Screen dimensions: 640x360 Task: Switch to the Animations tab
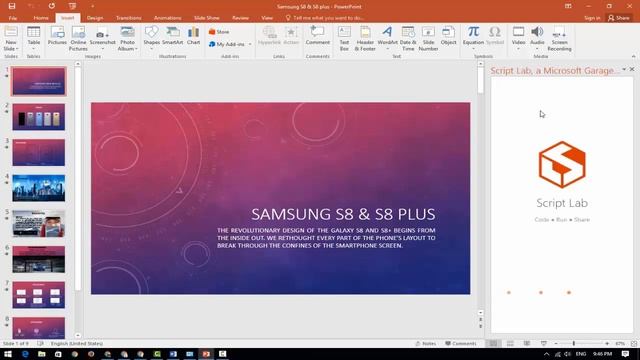[x=167, y=18]
